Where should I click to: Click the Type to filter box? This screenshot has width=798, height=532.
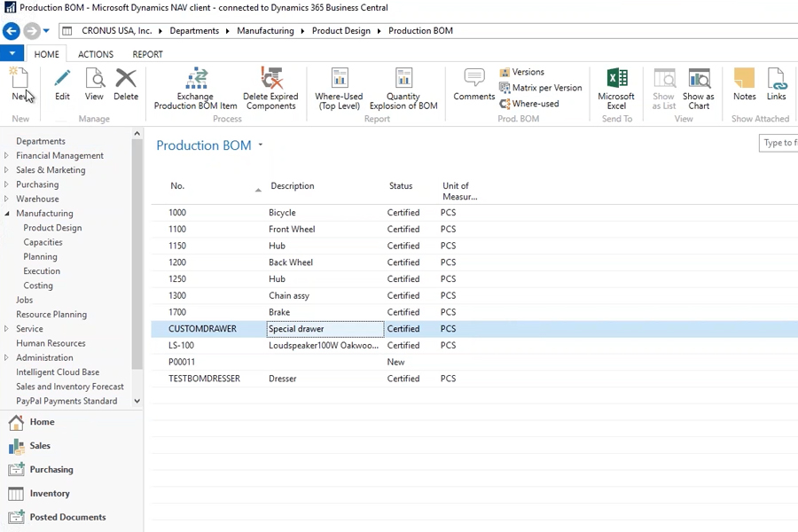click(778, 143)
